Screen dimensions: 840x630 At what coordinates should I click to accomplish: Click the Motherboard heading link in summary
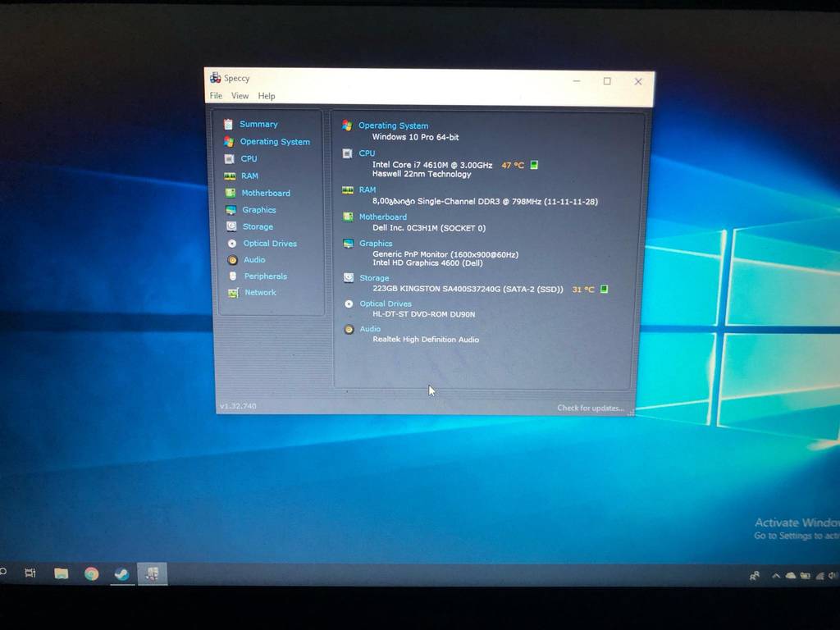pyautogui.click(x=383, y=217)
